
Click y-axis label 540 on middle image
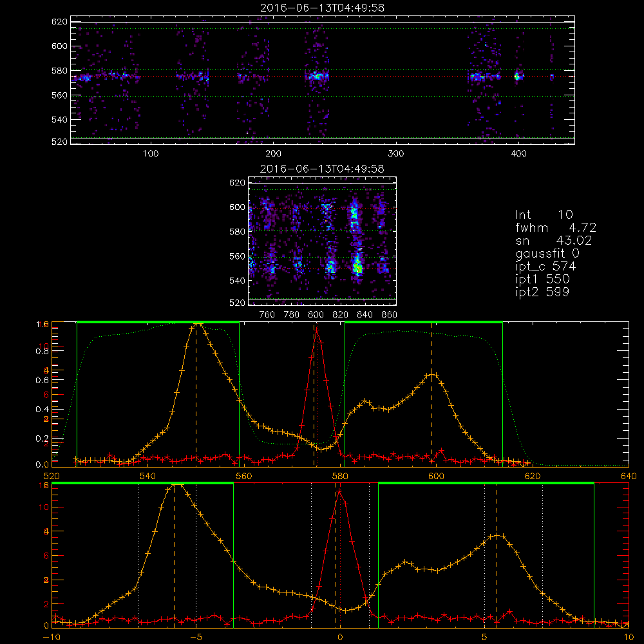(x=237, y=281)
